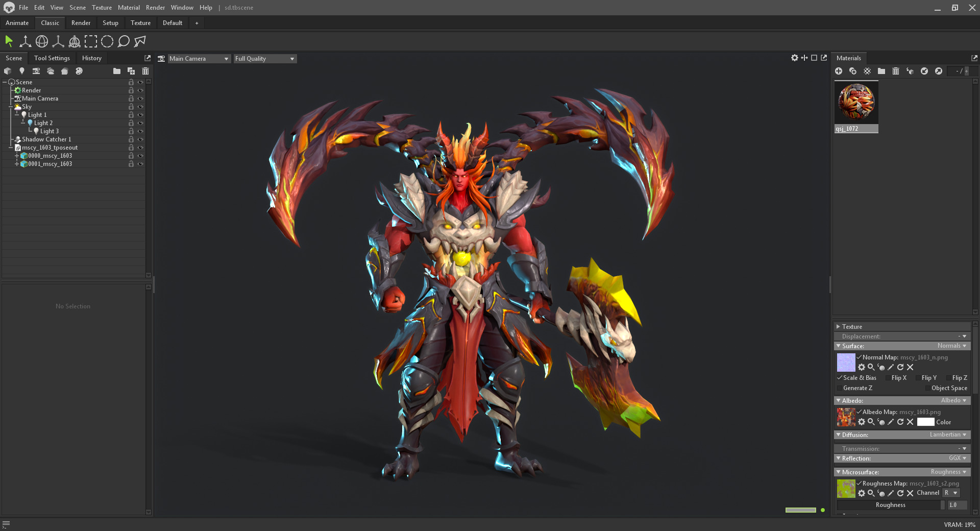Screen dimensions: 980x531
Task: Choose the rectangular marquee selection tool
Action: click(91, 41)
